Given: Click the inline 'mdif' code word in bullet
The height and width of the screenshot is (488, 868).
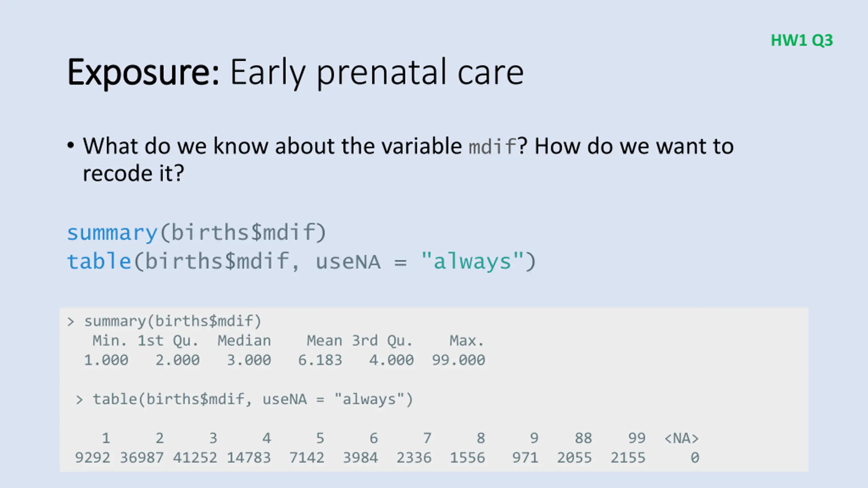Looking at the screenshot, I should (493, 147).
